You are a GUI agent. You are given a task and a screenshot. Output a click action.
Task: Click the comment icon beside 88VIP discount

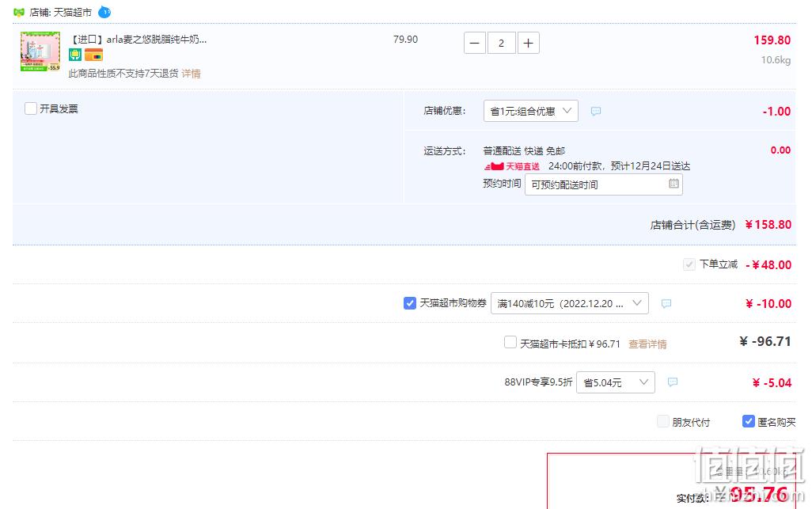pyautogui.click(x=673, y=382)
